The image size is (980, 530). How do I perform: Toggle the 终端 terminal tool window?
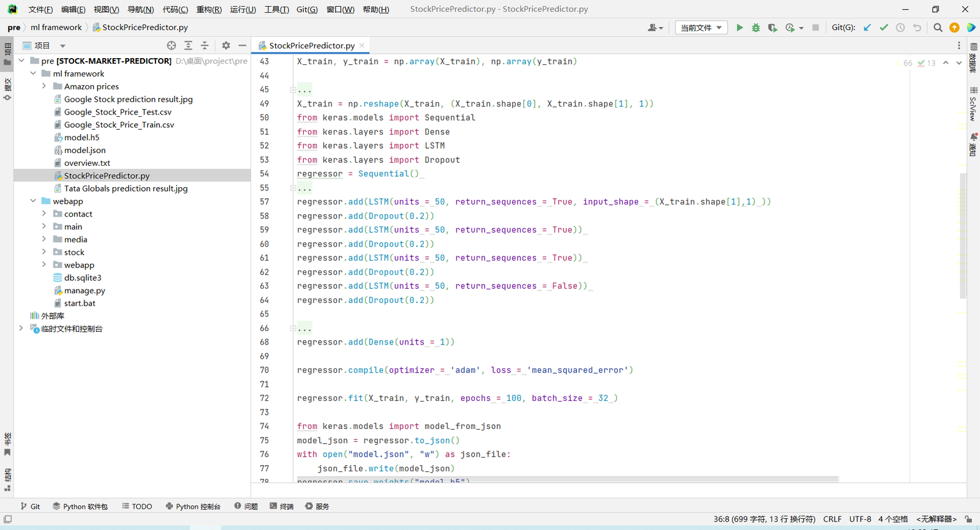click(282, 506)
